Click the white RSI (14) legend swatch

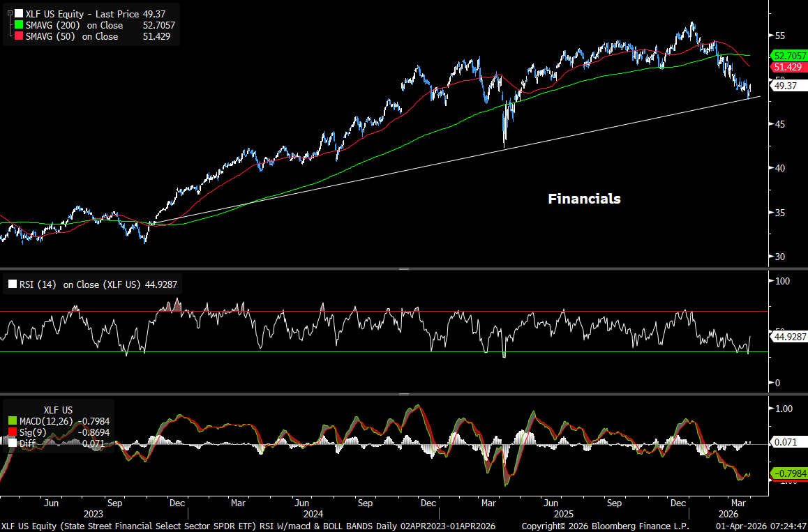[11, 284]
